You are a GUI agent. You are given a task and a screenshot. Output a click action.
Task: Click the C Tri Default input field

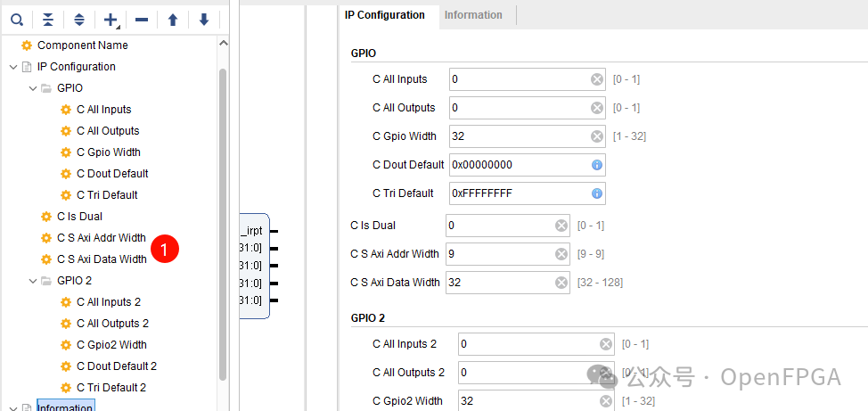click(x=527, y=193)
